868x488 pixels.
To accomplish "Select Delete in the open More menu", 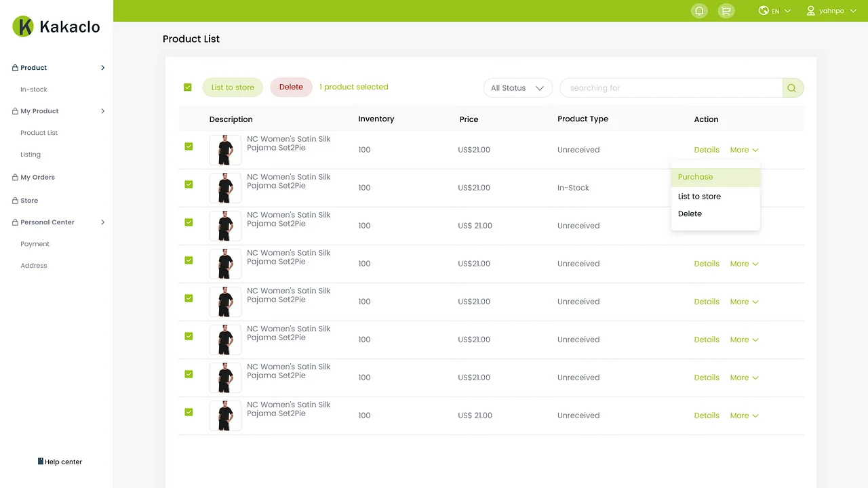I will click(x=690, y=213).
